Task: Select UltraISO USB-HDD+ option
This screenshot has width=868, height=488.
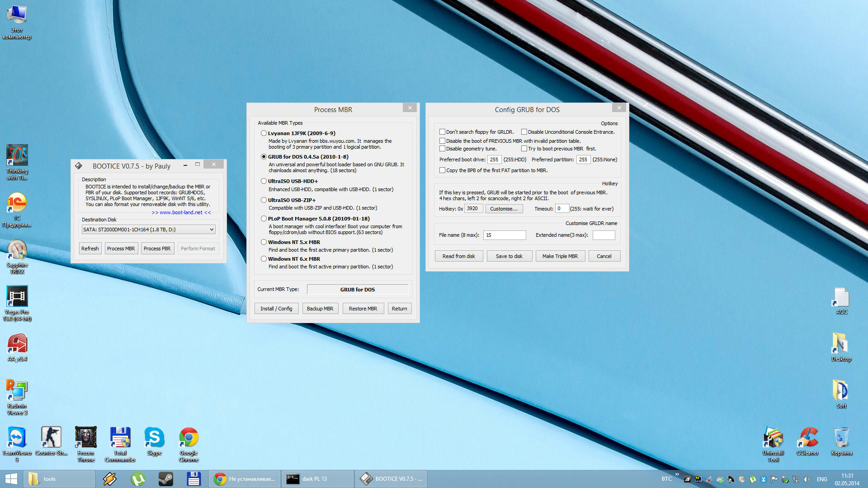Action: pyautogui.click(x=264, y=181)
